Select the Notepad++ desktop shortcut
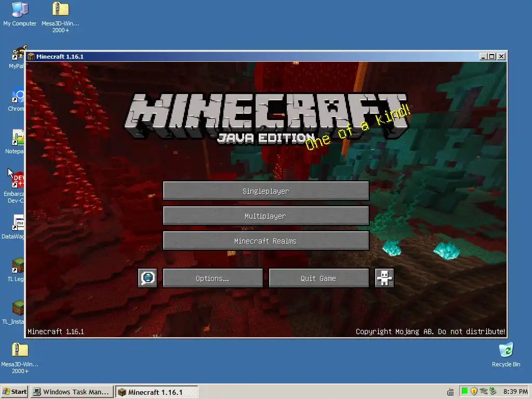This screenshot has height=399, width=532. 15,142
